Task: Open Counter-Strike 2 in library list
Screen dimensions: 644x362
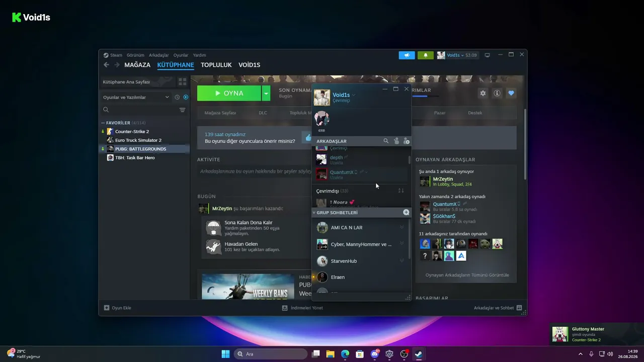Action: (x=132, y=132)
